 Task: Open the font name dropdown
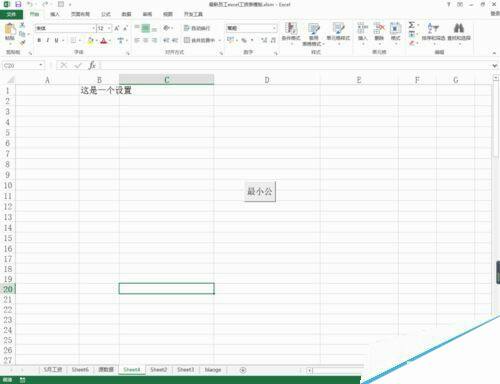93,28
